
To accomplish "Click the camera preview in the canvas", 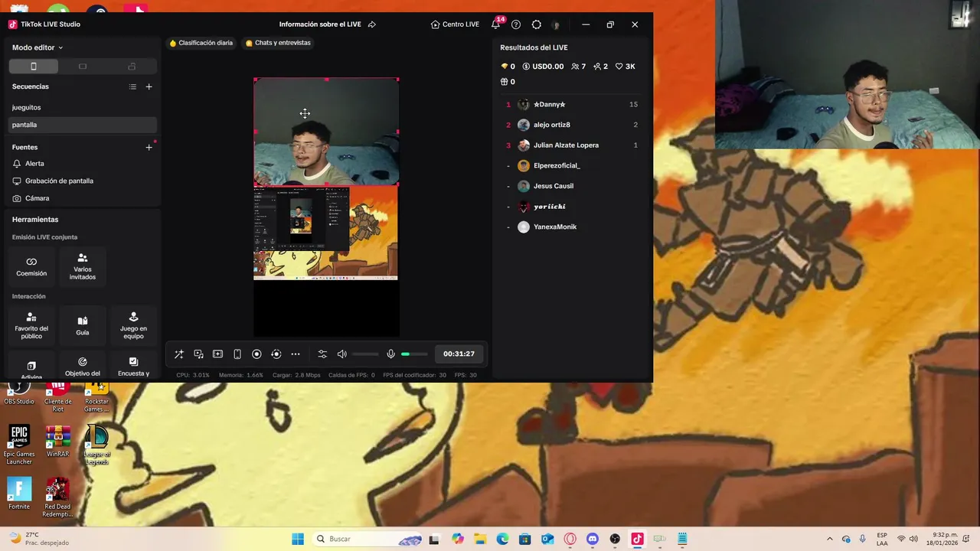I will 326,132.
